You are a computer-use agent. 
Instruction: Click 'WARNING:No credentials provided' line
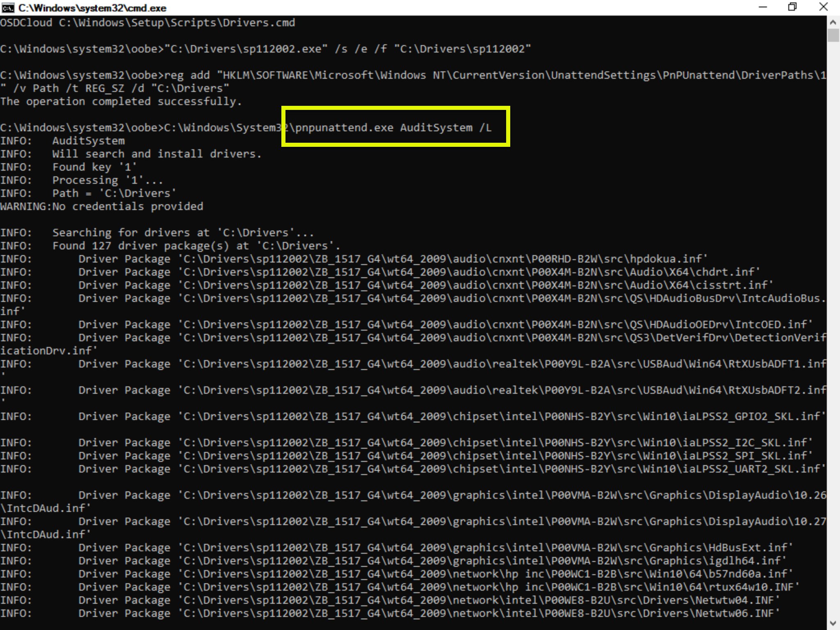pos(101,206)
